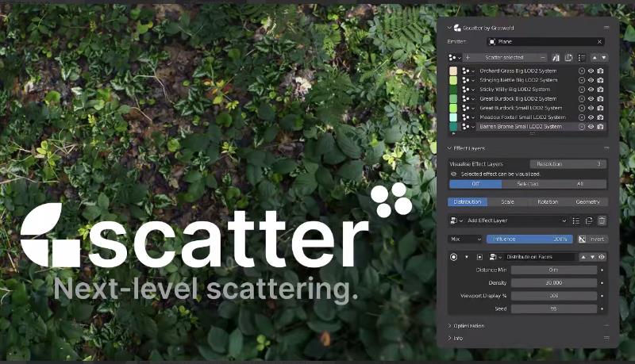This screenshot has width=635, height=364.
Task: Move selected system down with arrow
Action: pyautogui.click(x=603, y=58)
